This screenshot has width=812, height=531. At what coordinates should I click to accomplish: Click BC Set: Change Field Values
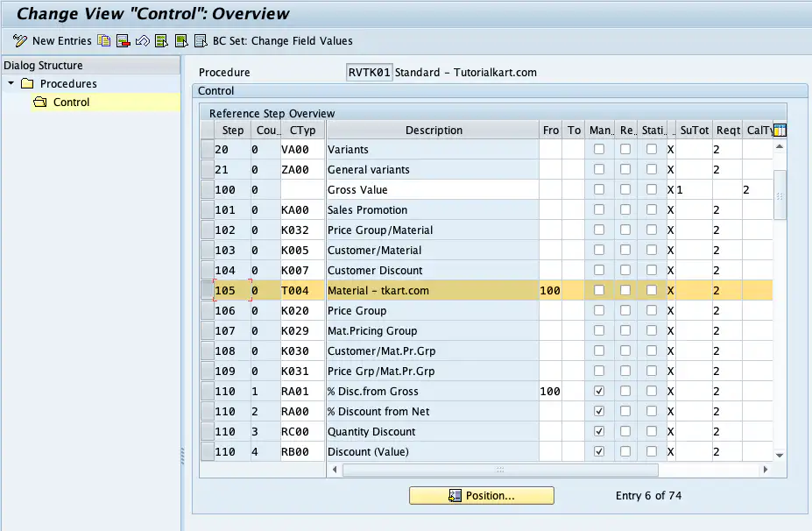pos(283,41)
